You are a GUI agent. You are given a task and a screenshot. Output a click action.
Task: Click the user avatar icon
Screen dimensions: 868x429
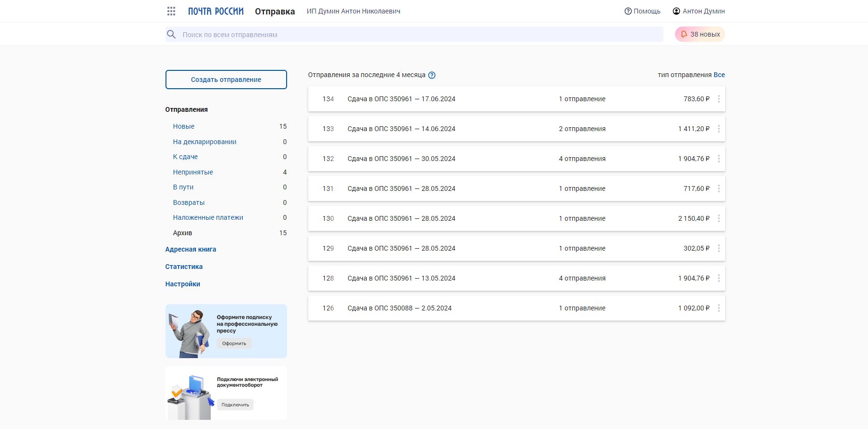pyautogui.click(x=676, y=11)
